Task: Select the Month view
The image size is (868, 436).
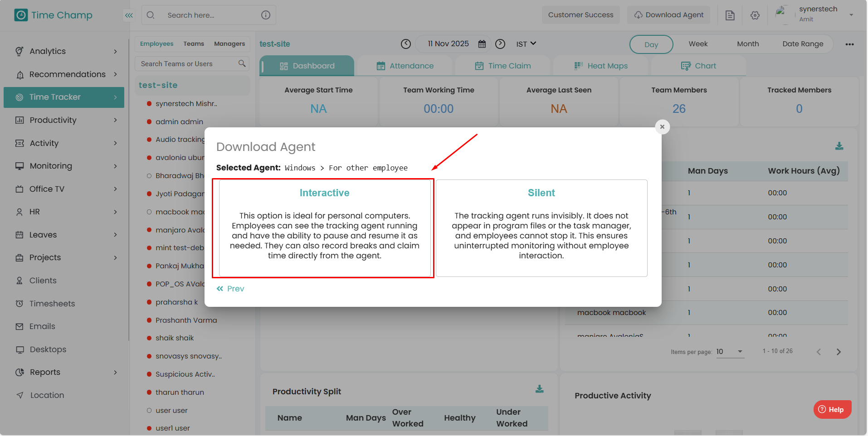Action: 748,44
